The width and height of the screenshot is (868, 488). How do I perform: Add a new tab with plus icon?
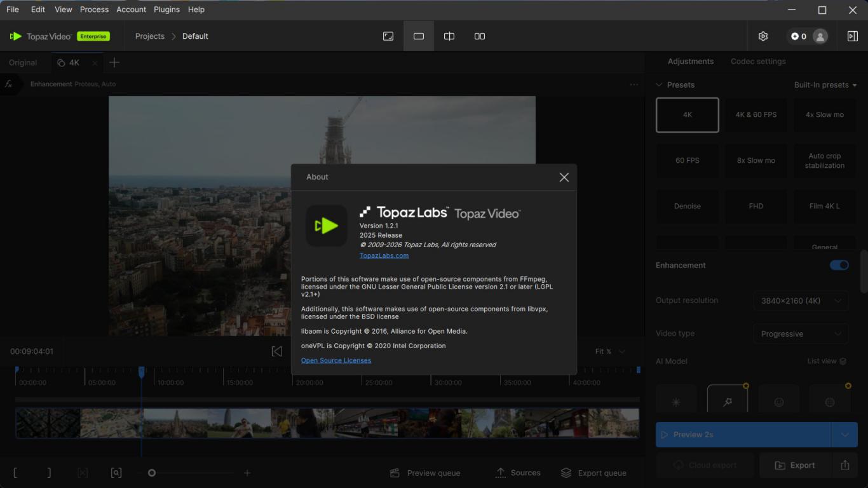pos(114,62)
